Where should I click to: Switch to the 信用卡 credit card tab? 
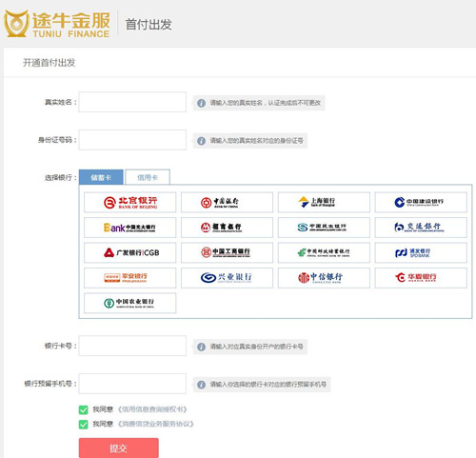[x=148, y=177]
